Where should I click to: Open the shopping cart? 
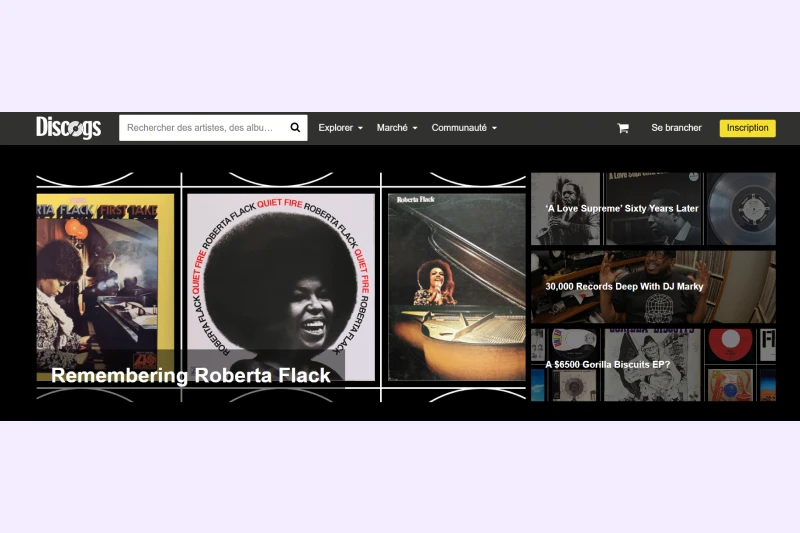click(623, 128)
